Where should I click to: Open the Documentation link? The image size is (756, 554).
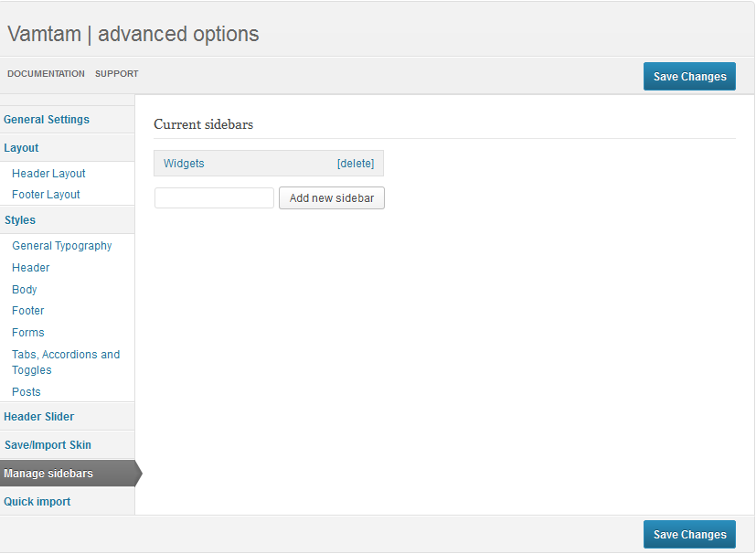[46, 74]
